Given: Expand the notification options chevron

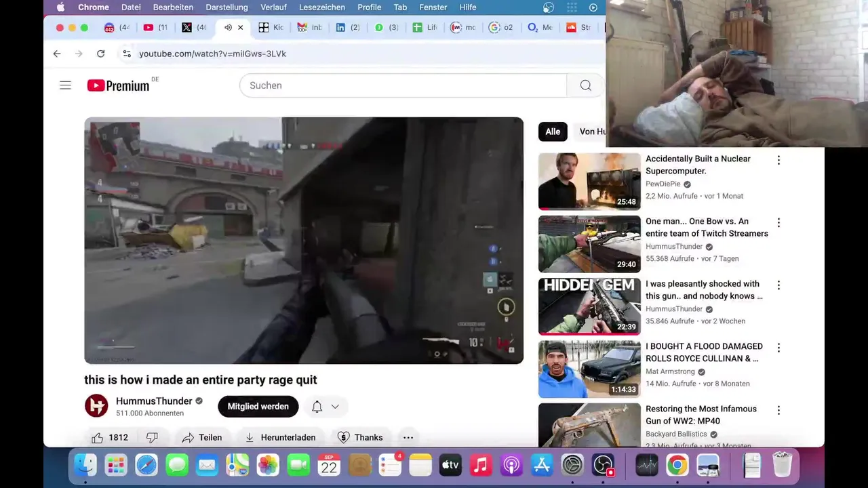Looking at the screenshot, I should 335,407.
